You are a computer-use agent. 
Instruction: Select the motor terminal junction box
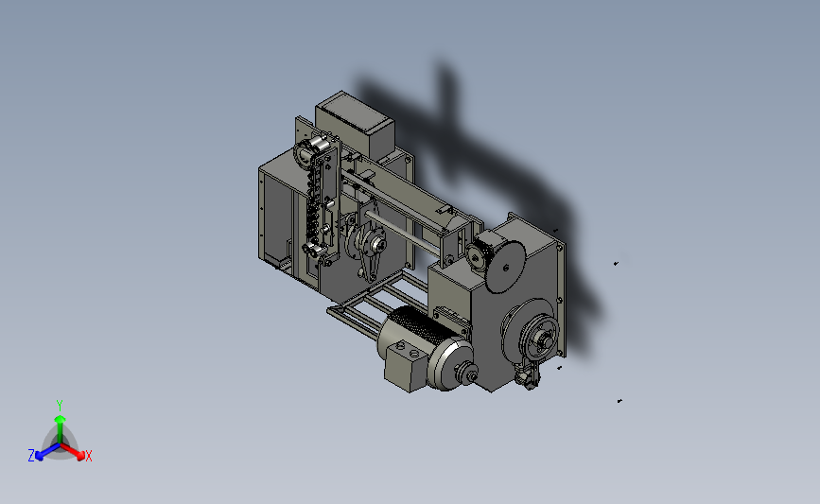[x=406, y=365]
